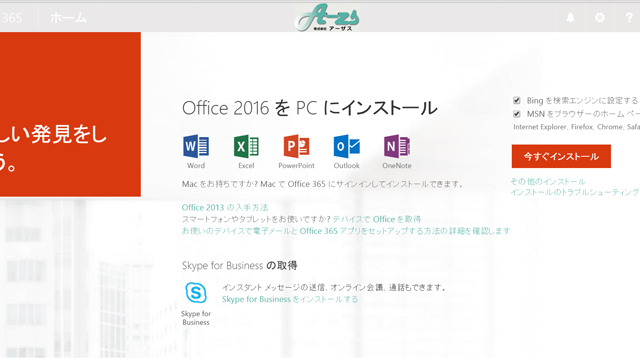The height and width of the screenshot is (360, 640).
Task: Open the デバイスで Office を取得 link
Action: click(x=376, y=219)
